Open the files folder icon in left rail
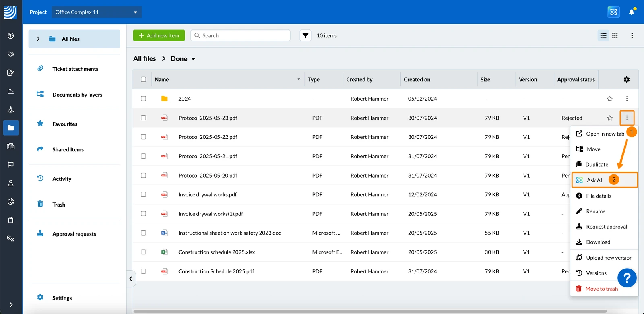 point(11,128)
